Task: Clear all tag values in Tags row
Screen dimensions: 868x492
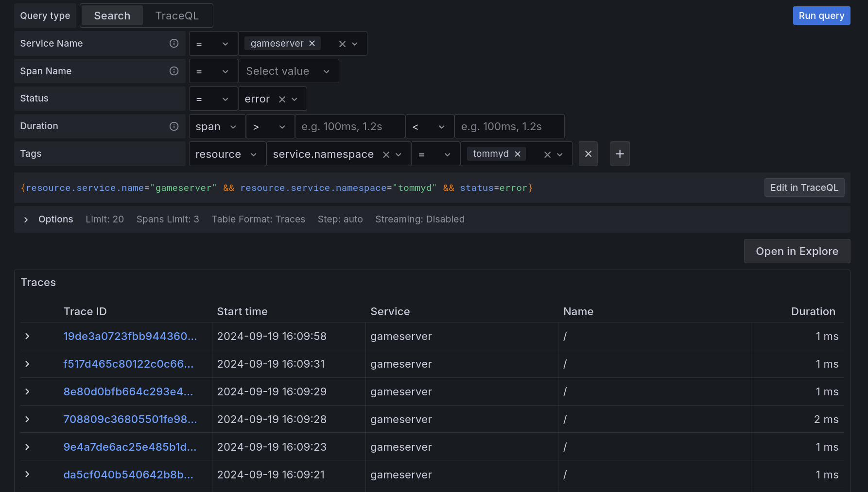Action: pos(547,154)
